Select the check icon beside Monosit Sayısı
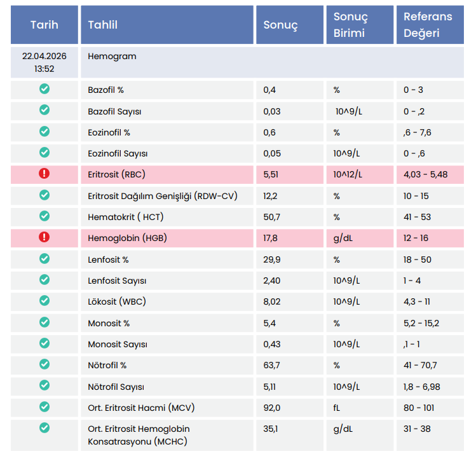 tap(44, 343)
